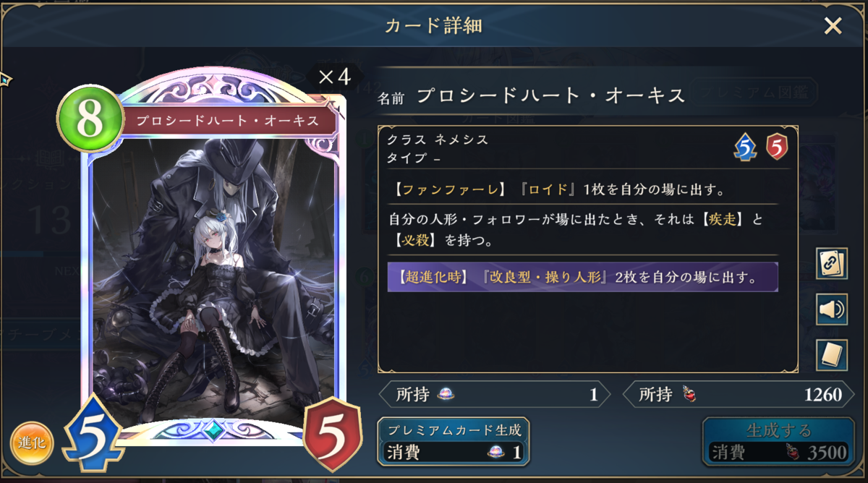The image size is (868, 483).
Task: Click the red vial 所持 1260 counter
Action: [739, 395]
